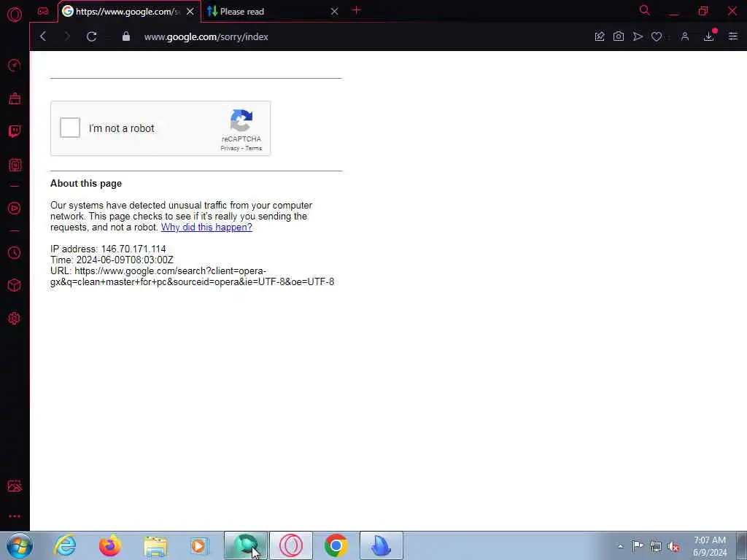Viewport: 747px width, 560px height.
Task: Open the Windows Start button
Action: click(20, 545)
